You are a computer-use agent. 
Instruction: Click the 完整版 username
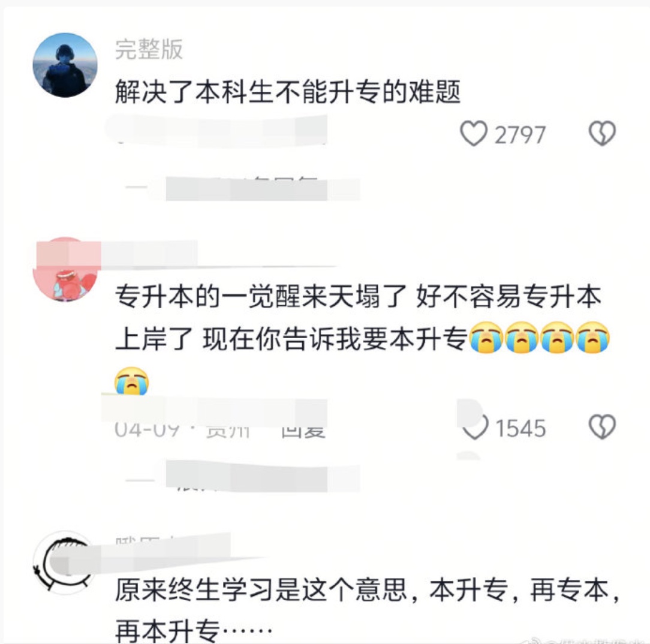149,49
